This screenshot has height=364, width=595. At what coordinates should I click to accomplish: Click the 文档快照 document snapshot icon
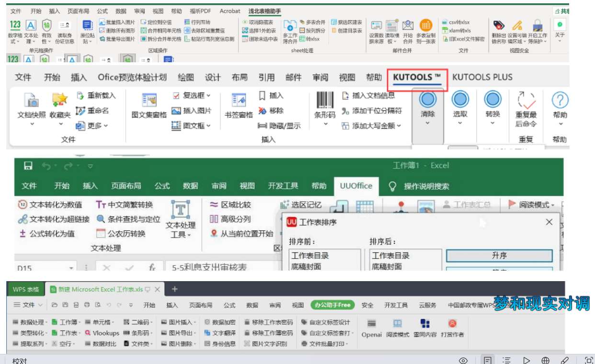32,101
